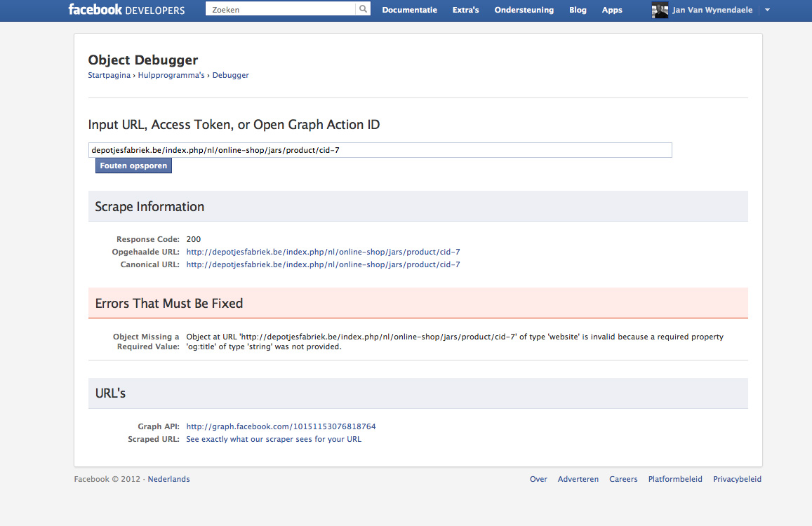Open the Extra's menu
Viewport: 812px width, 526px height.
coord(466,10)
